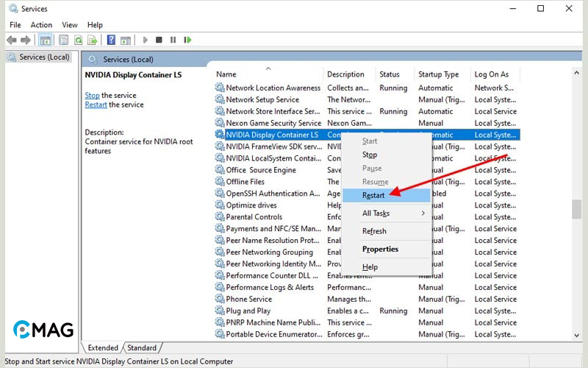
Task: Select PNRP Machine Name Publication row
Action: tap(367, 322)
